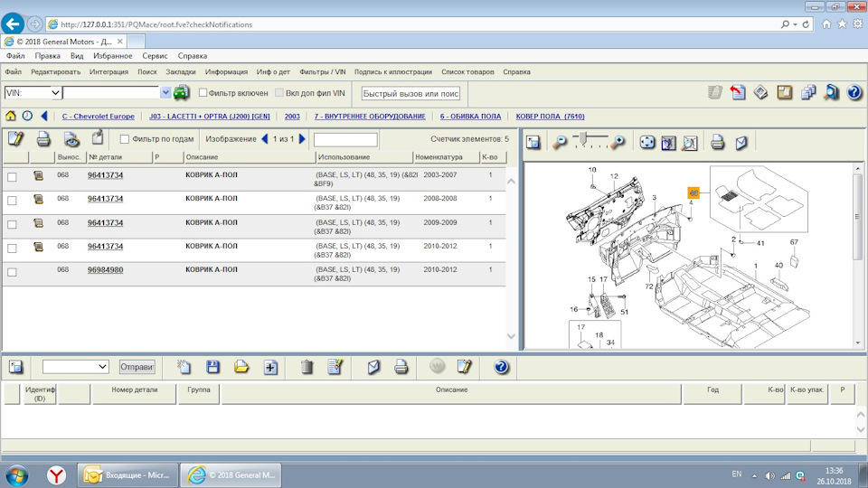
Task: Click the bulletin board icon in the top toolbar
Action: pos(785,92)
